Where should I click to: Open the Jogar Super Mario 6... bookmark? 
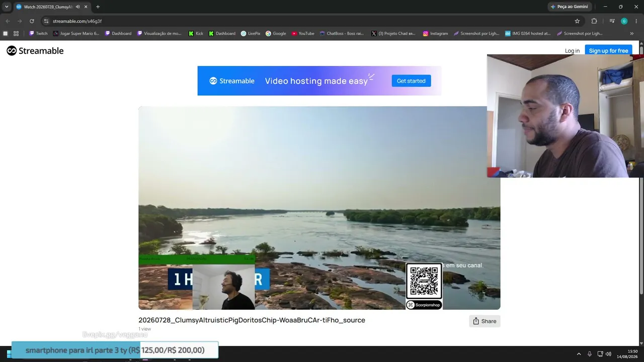pyautogui.click(x=76, y=34)
